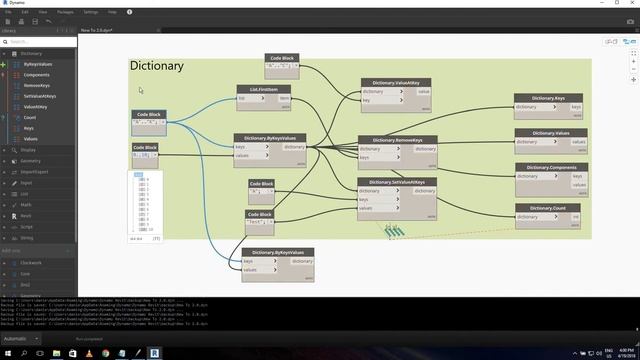Select ValueAtKey in Dictionary library list

tap(35, 107)
